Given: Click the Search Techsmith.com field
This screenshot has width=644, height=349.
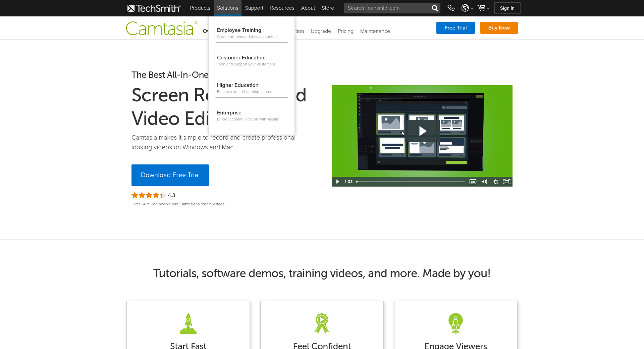Looking at the screenshot, I should 387,8.
